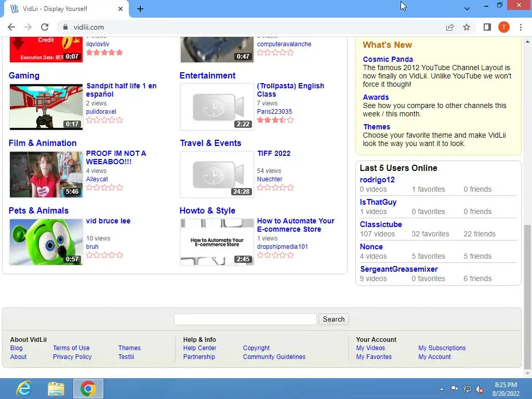
Task: Open the Help Center footer link
Action: coord(199,348)
